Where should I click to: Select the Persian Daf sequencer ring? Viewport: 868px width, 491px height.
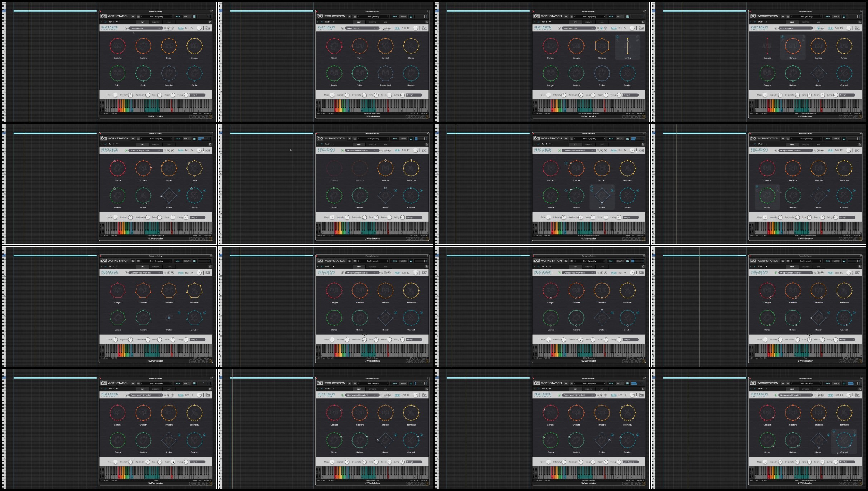pyautogui.click(x=385, y=73)
